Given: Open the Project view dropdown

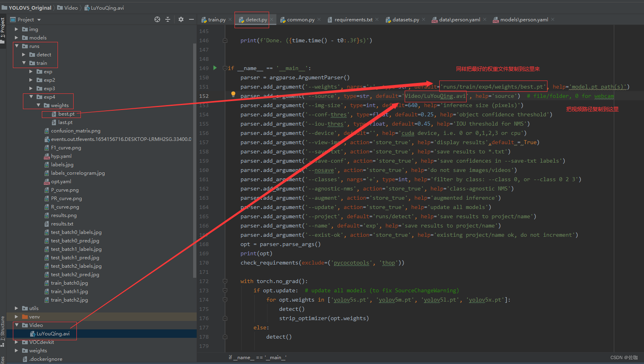Looking at the screenshot, I should click(x=39, y=20).
